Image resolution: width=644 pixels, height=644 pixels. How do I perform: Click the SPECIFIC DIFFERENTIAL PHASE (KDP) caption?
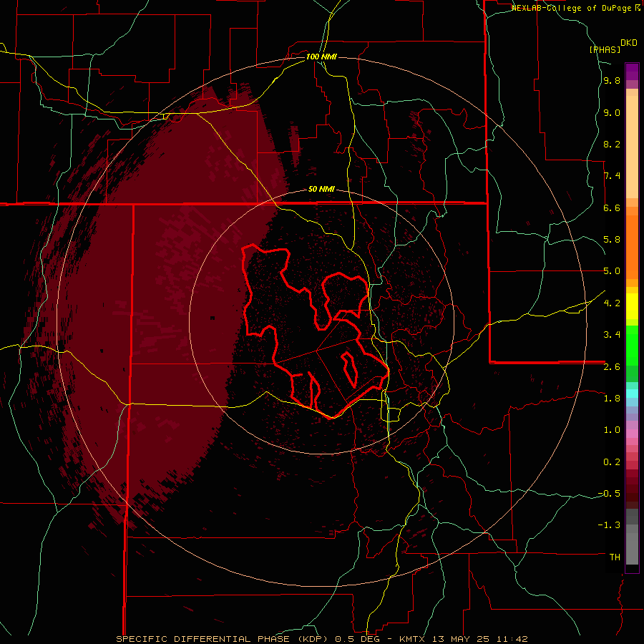pos(222,639)
